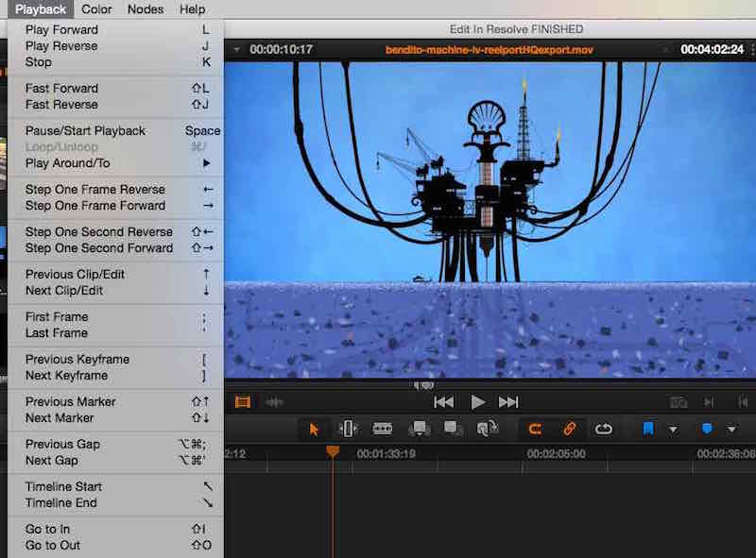Choose Next Gap menu item
This screenshot has height=558, width=756.
click(115, 460)
